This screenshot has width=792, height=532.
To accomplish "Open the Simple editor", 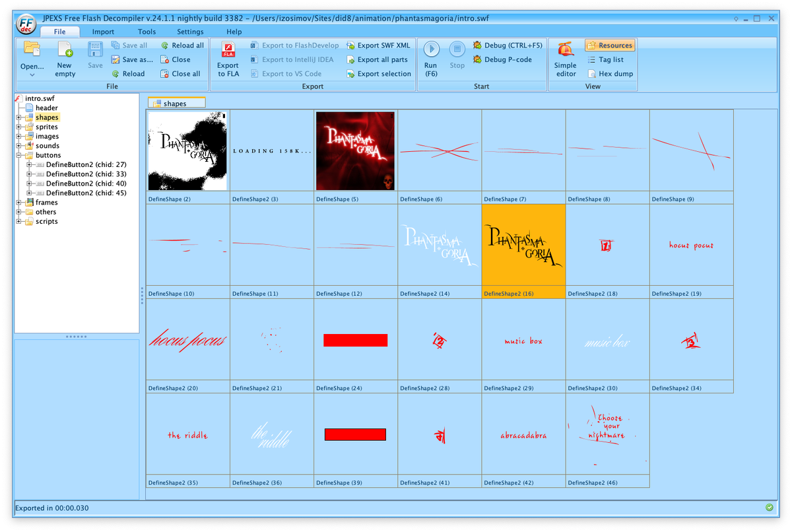I will coord(565,59).
